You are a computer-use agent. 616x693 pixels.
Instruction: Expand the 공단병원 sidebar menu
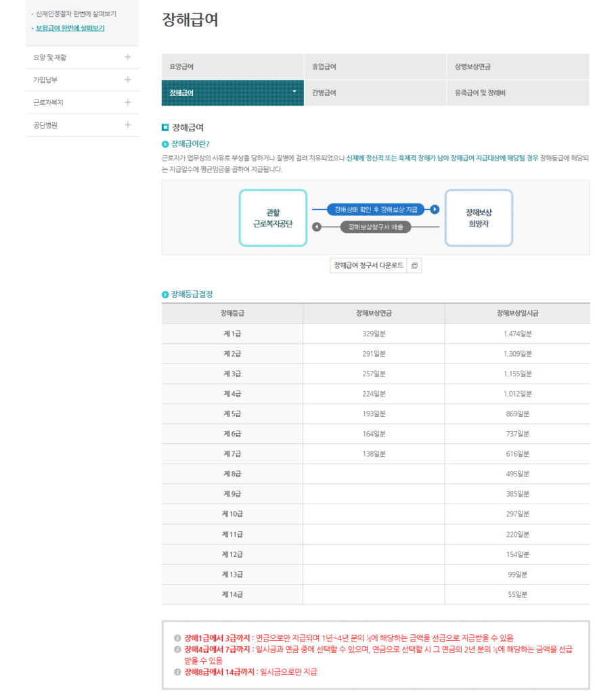click(128, 125)
